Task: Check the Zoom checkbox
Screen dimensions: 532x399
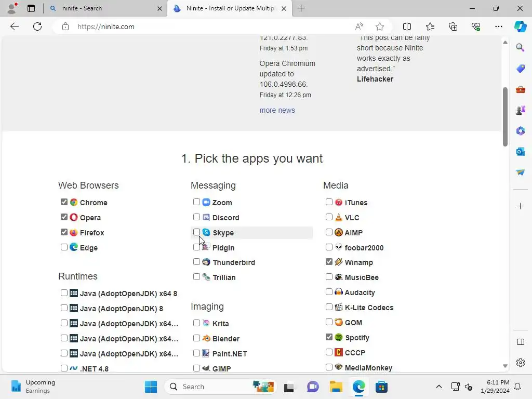Action: pos(196,202)
